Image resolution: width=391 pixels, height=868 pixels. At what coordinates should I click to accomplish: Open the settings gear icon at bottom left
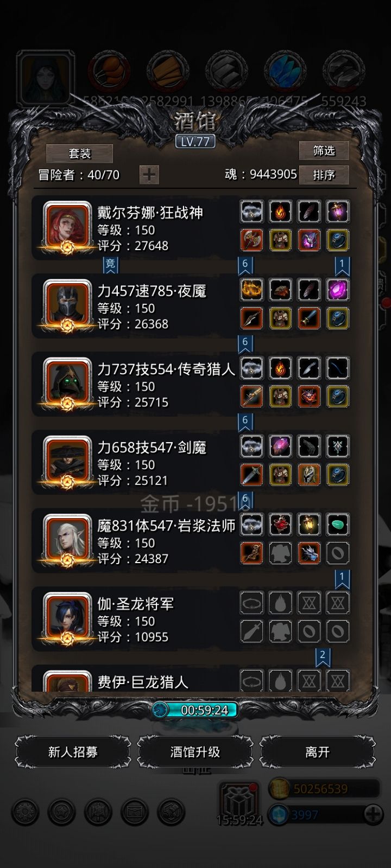tap(25, 812)
